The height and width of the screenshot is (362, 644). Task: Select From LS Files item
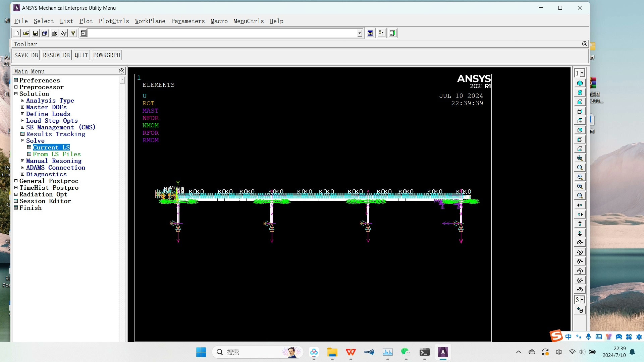pyautogui.click(x=57, y=154)
